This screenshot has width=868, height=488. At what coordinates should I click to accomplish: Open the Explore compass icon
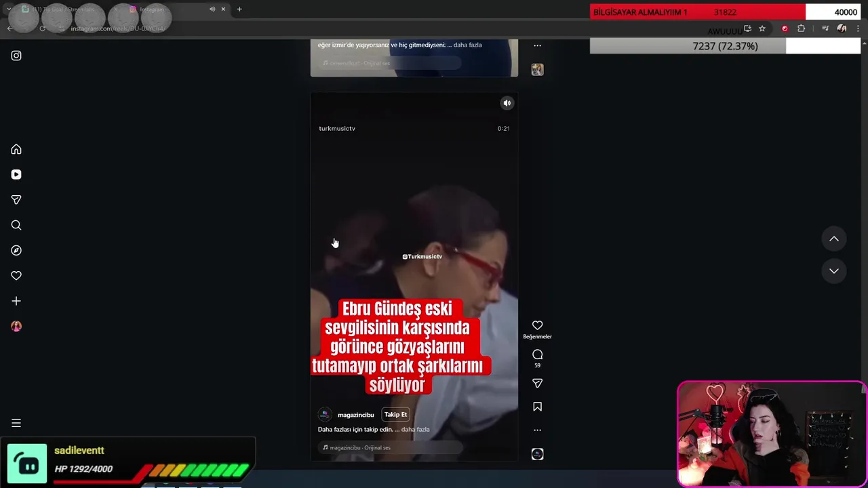[x=16, y=250]
